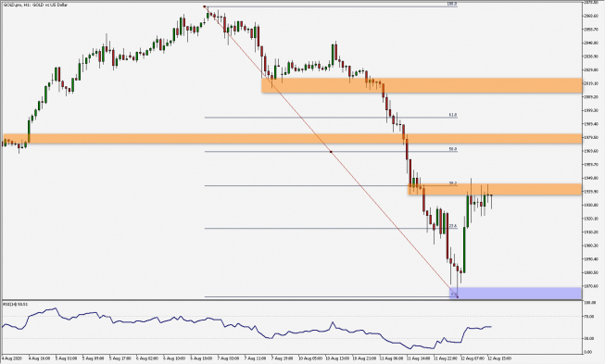
Task: Click the 7 Aug 19:00 time label
Action: tap(282, 358)
